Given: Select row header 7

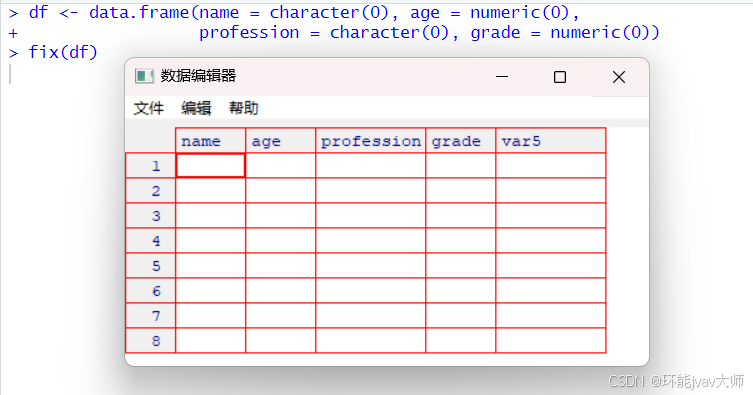Looking at the screenshot, I should click(x=150, y=315).
